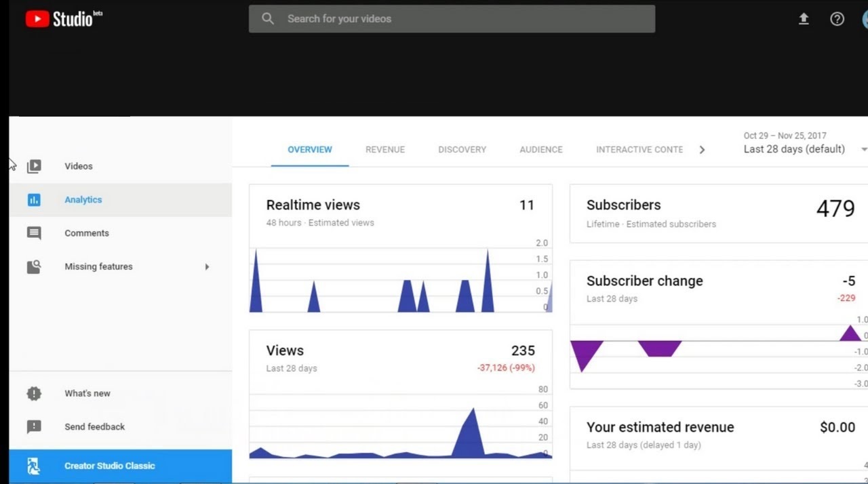This screenshot has height=484, width=868.
Task: Switch to the Discovery tab
Action: pyautogui.click(x=462, y=150)
